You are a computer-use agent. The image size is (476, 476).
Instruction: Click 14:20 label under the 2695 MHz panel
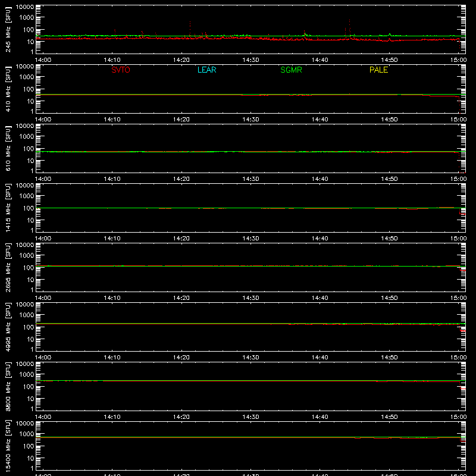[181, 298]
